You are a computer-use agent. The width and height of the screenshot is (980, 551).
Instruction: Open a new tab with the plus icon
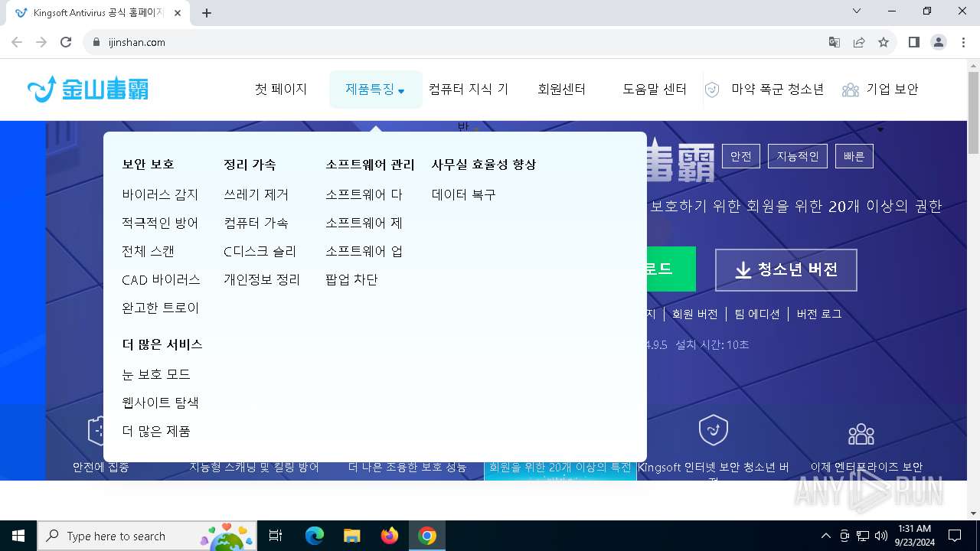[207, 13]
